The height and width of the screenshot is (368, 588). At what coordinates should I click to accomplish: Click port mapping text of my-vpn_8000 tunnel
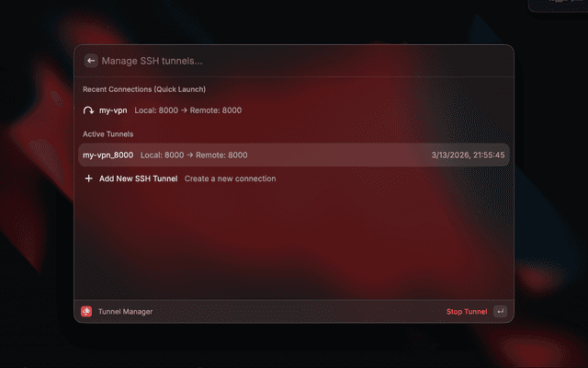pos(194,155)
